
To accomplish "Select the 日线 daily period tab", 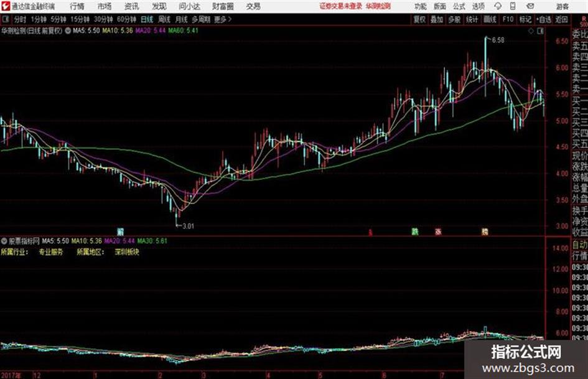I will point(147,19).
